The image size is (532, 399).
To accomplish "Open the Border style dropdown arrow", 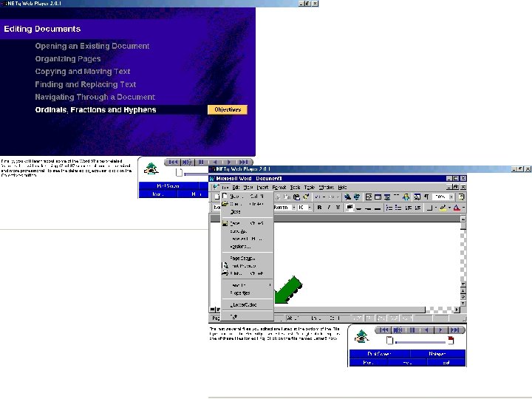I will click(x=436, y=208).
